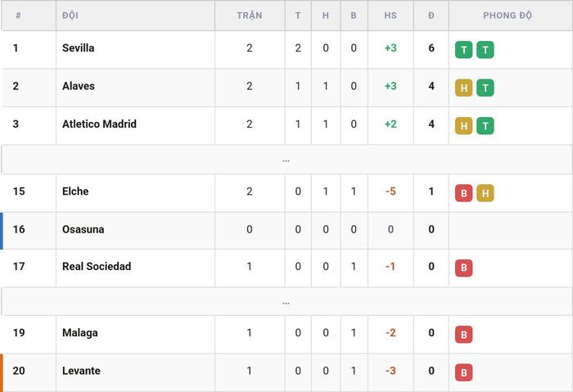The image size is (573, 392).
Task: Click Elche's yellow H form badge
Action: coord(485,193)
